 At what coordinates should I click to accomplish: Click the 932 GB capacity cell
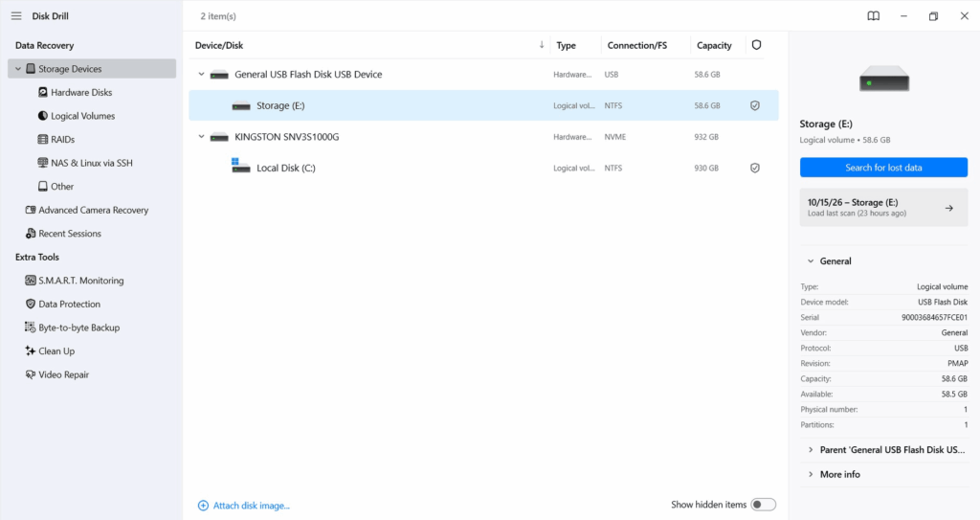pyautogui.click(x=706, y=137)
